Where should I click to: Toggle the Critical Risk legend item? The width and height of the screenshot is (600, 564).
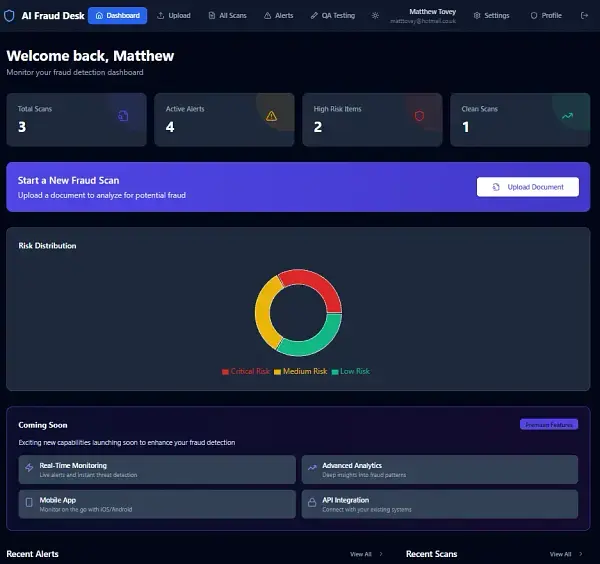[246, 371]
